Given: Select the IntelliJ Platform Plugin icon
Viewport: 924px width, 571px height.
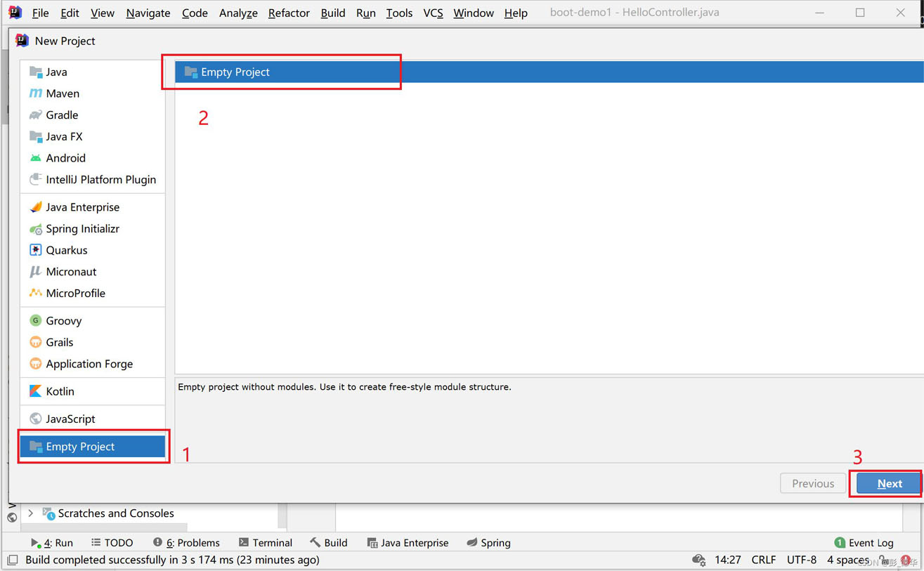Looking at the screenshot, I should (36, 180).
